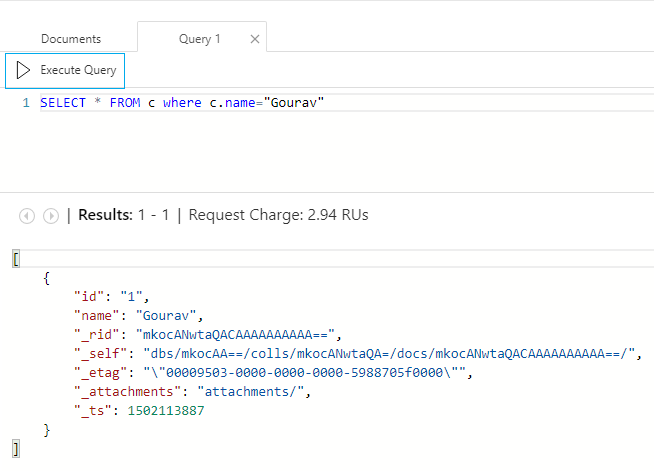Go to next results page arrow
This screenshot has width=654, height=471.
(x=50, y=215)
